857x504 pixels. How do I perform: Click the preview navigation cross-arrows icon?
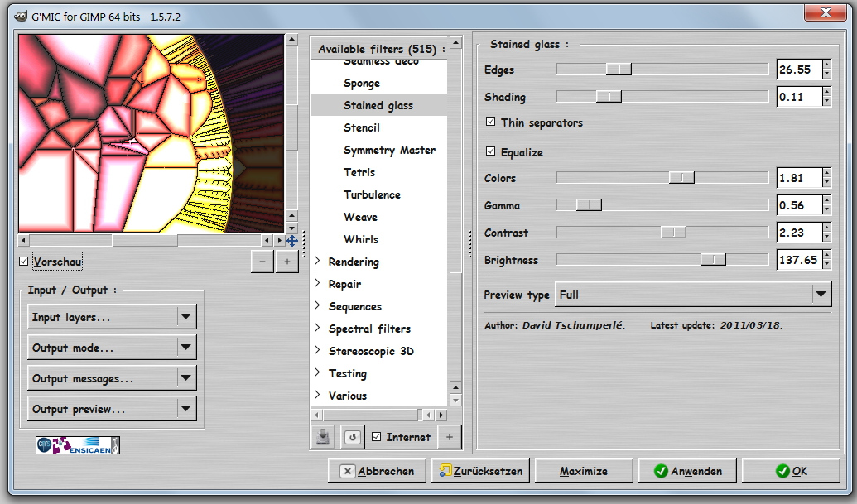(x=291, y=241)
